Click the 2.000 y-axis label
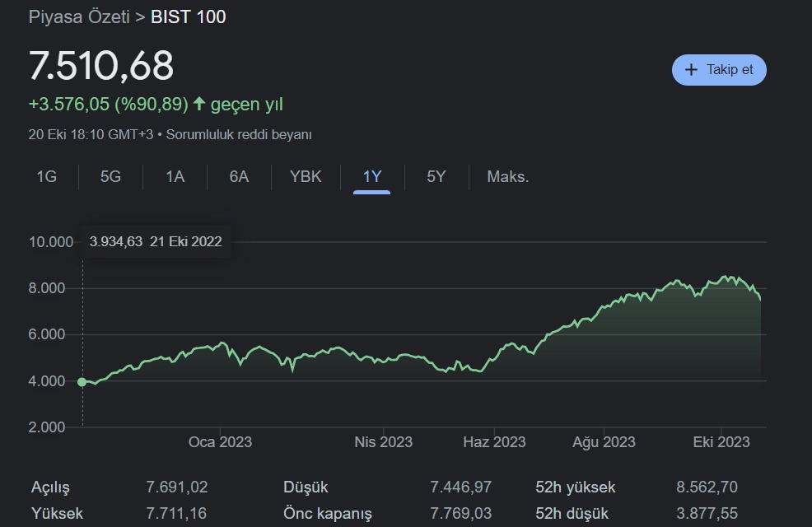 click(47, 427)
